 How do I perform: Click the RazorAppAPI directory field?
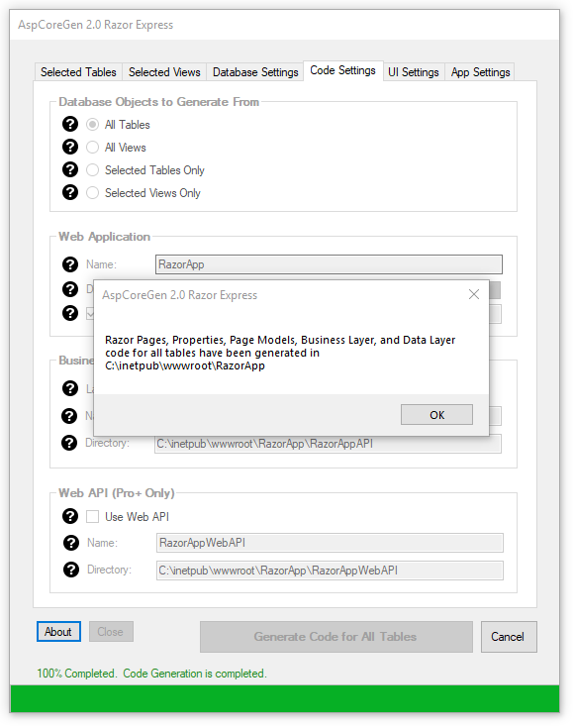coord(328,444)
